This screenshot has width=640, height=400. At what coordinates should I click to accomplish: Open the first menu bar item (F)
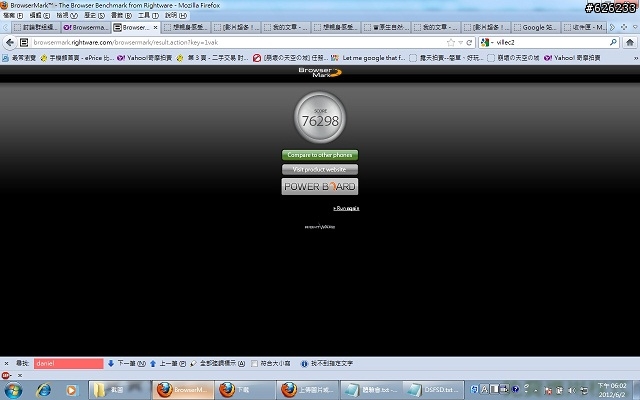pyautogui.click(x=13, y=16)
